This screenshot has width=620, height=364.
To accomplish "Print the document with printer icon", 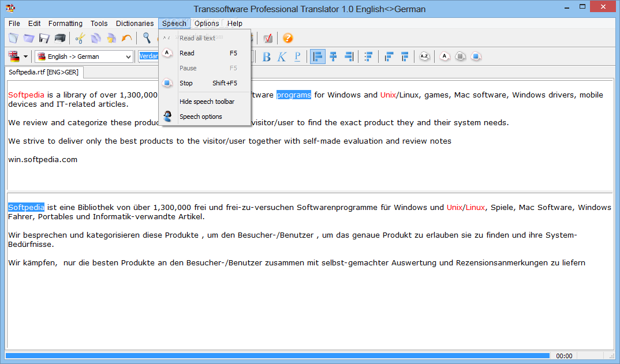I will [59, 38].
